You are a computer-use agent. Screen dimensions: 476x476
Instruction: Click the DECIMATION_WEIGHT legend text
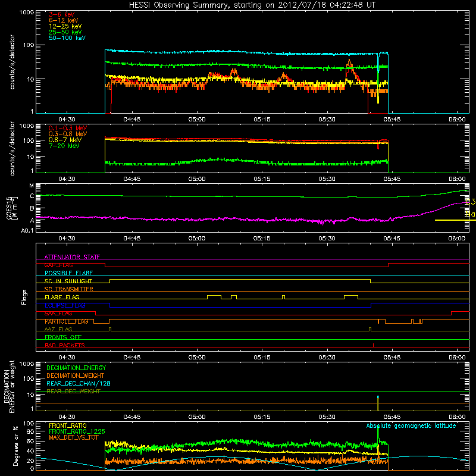pyautogui.click(x=76, y=375)
